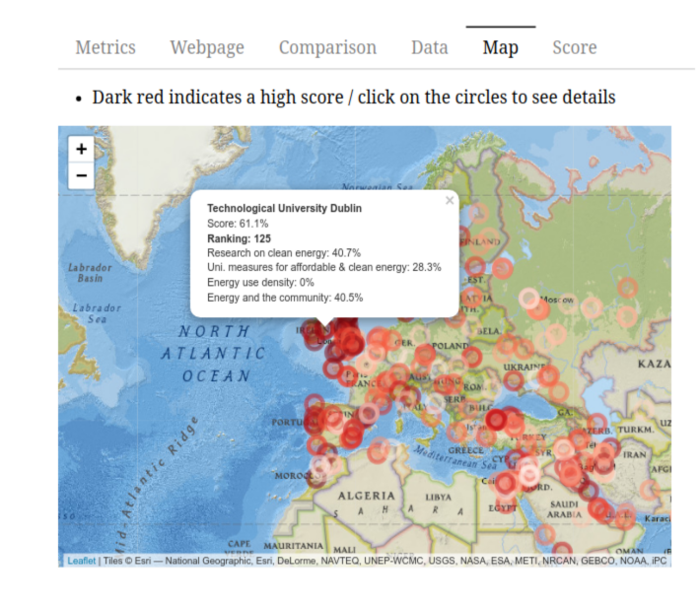Click the circle marker over Ukraine
The height and width of the screenshot is (604, 700).
tap(514, 380)
